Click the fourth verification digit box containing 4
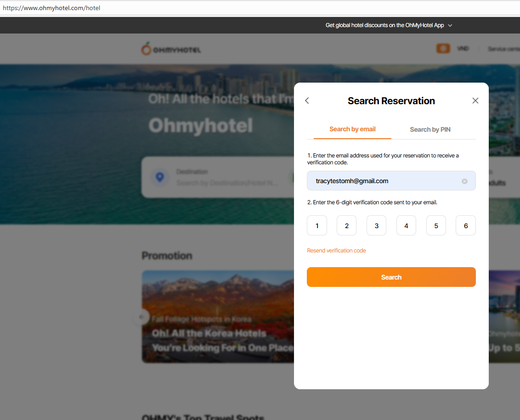Viewport: 520px width, 420px height. pos(406,225)
